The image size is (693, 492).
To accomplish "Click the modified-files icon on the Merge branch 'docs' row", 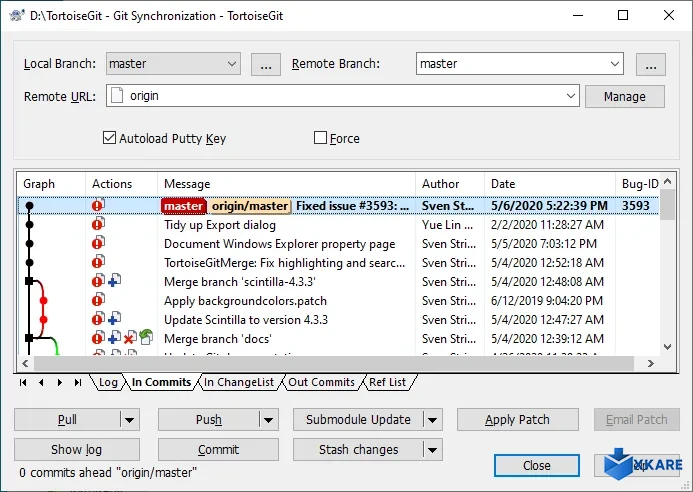I will coord(98,338).
